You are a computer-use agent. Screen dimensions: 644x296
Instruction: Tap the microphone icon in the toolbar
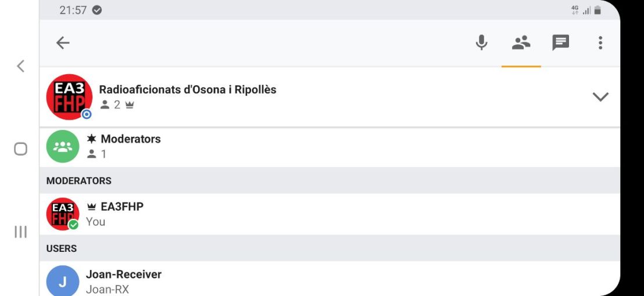[481, 43]
